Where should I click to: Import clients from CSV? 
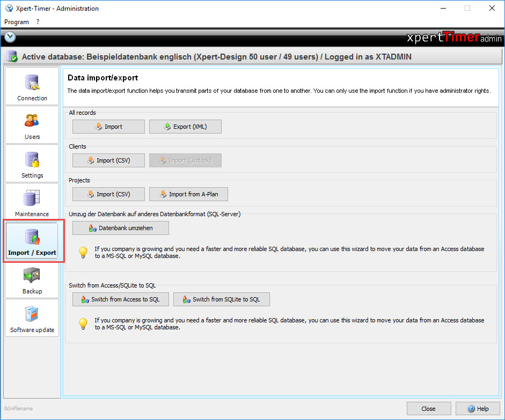click(108, 160)
